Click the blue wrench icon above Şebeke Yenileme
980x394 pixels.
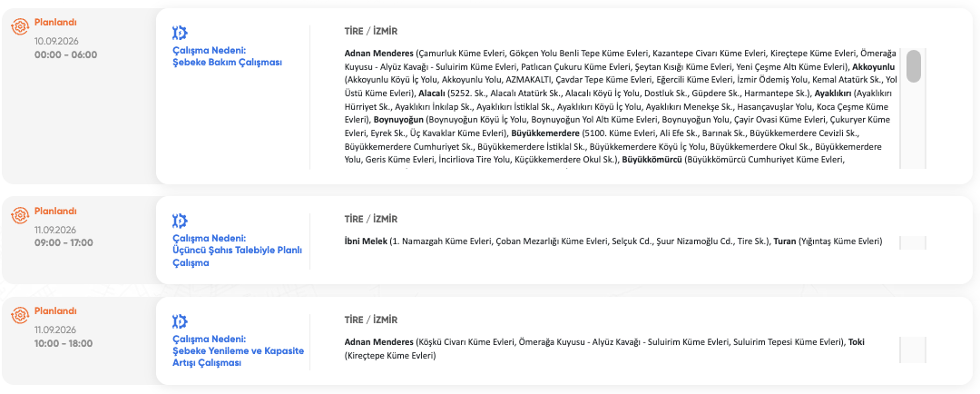point(180,321)
